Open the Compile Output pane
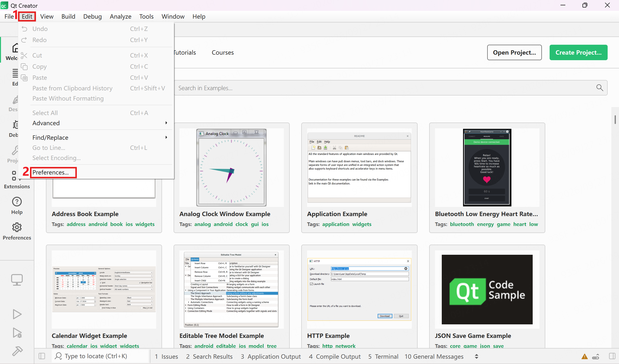 click(x=335, y=356)
